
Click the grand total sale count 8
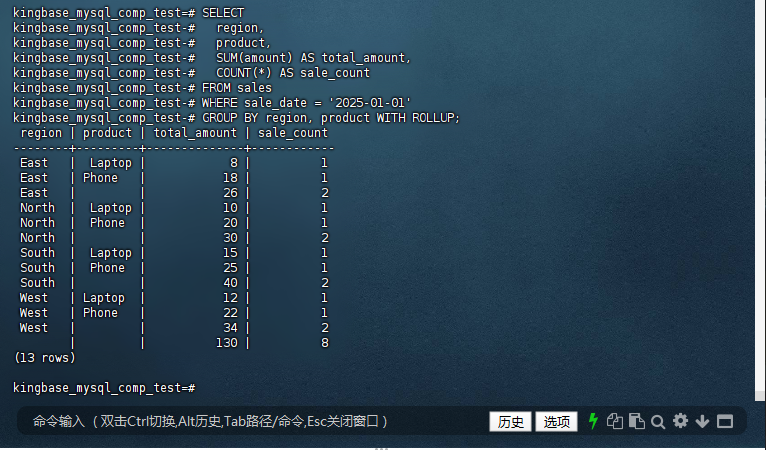coord(324,343)
